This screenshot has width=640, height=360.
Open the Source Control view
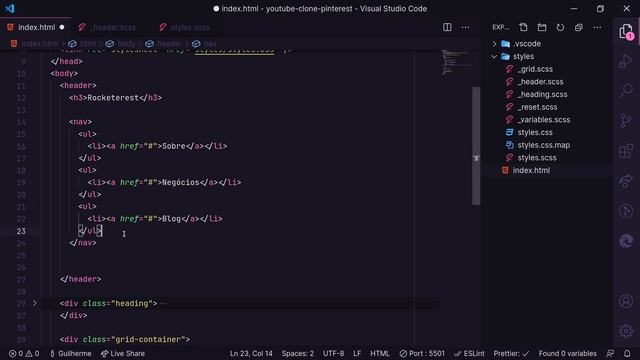[x=626, y=120]
